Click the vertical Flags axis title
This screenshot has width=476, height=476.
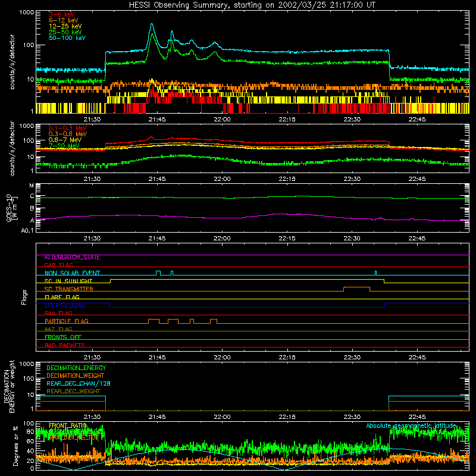click(24, 297)
